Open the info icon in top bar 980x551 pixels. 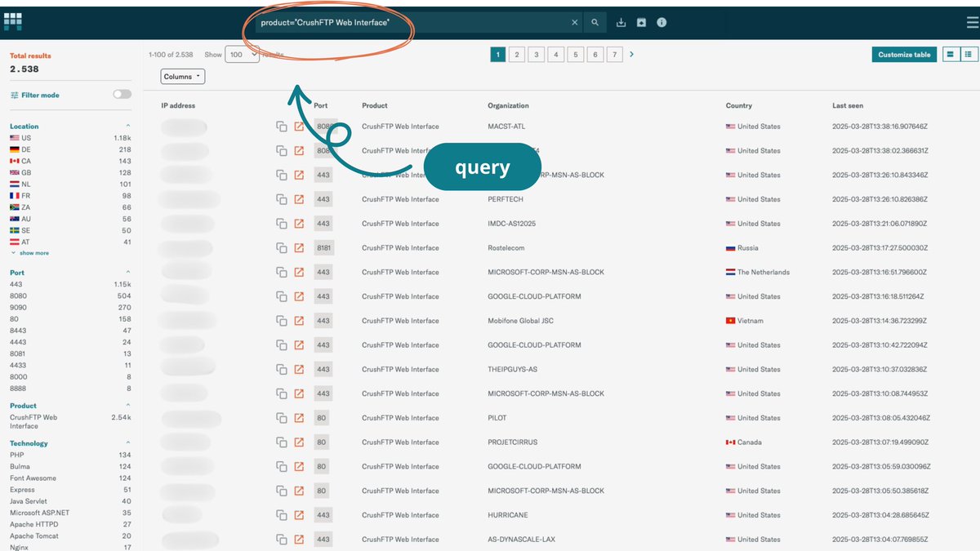[x=661, y=23]
